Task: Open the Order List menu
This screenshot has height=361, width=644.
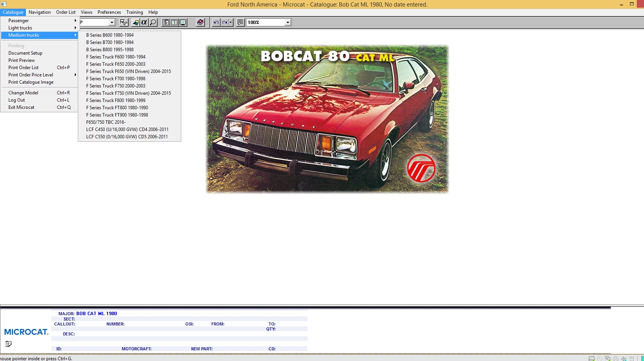Action: [66, 12]
